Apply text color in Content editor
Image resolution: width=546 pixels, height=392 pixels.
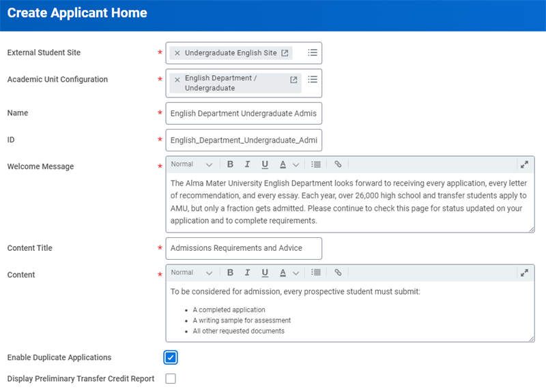click(x=283, y=273)
